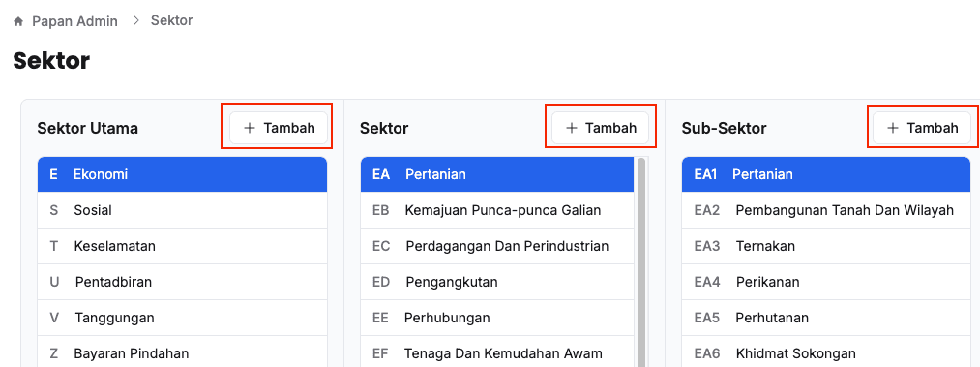The height and width of the screenshot is (367, 980).
Task: Select Bayaran Pindahan entry
Action: point(182,353)
